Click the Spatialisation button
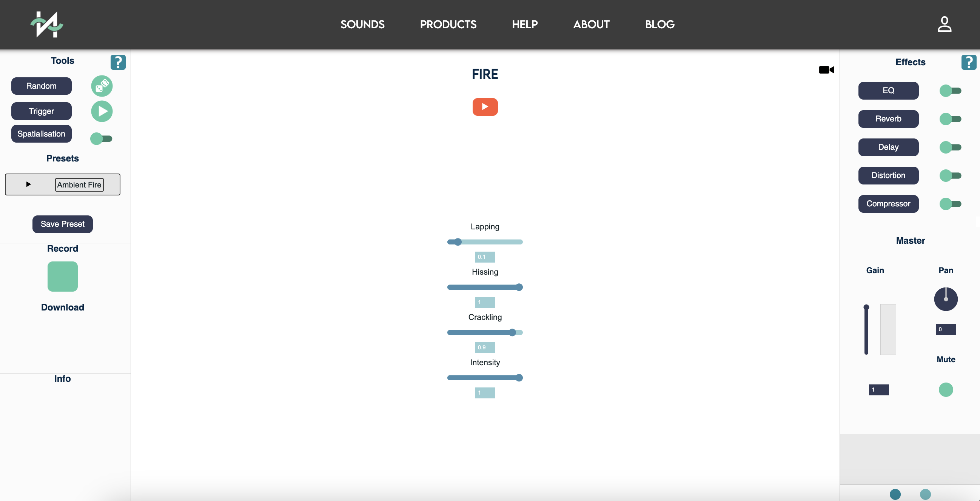Viewport: 980px width, 501px height. pyautogui.click(x=42, y=134)
